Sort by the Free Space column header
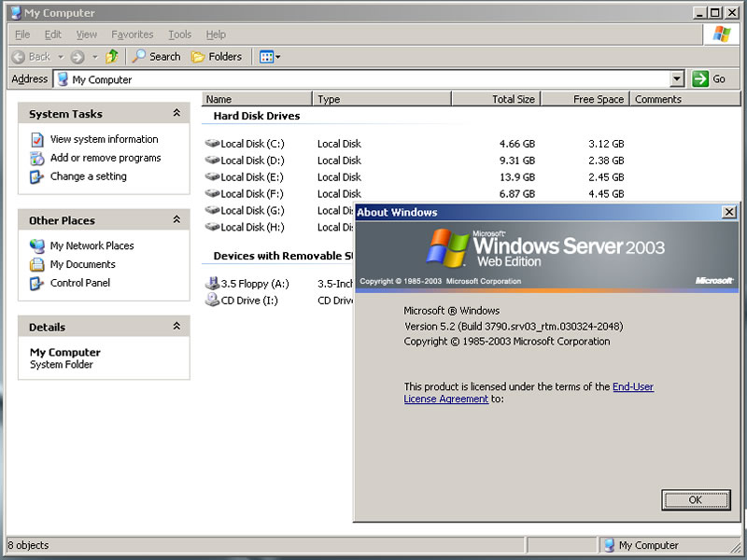Viewport: 747px width, 560px height. pos(585,99)
